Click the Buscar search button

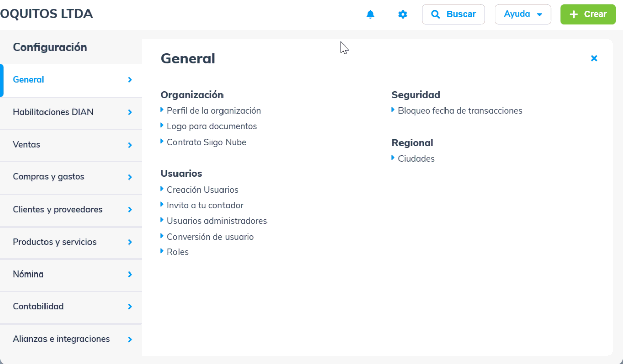[x=453, y=14]
